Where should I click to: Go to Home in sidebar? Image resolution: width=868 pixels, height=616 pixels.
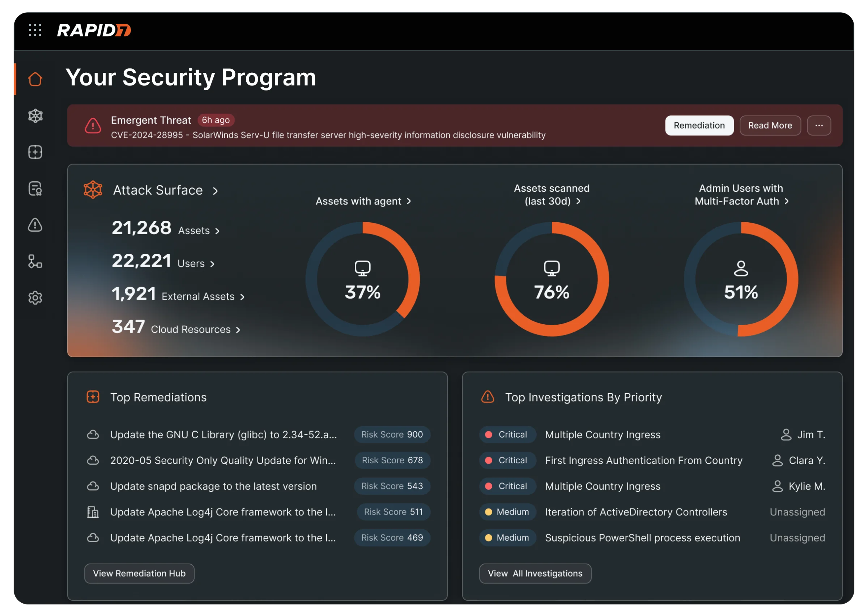pos(35,79)
